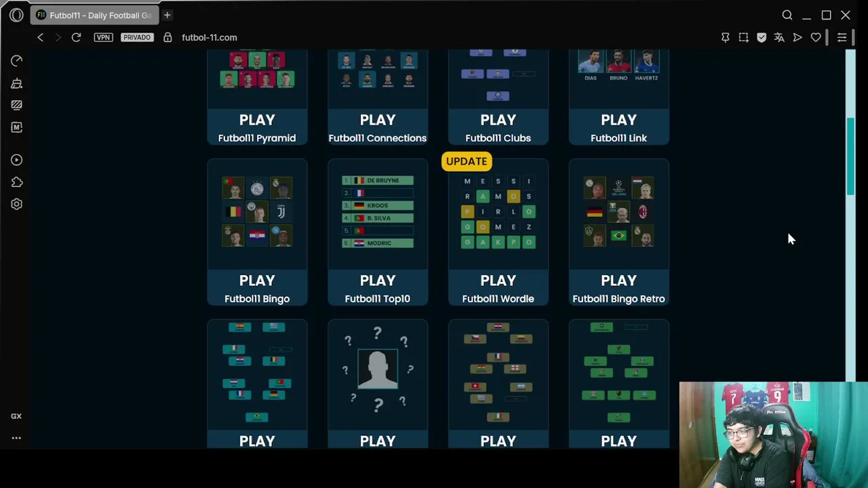Open the Opera menu logo icon
Viewport: 868px width, 488px height.
tap(16, 15)
